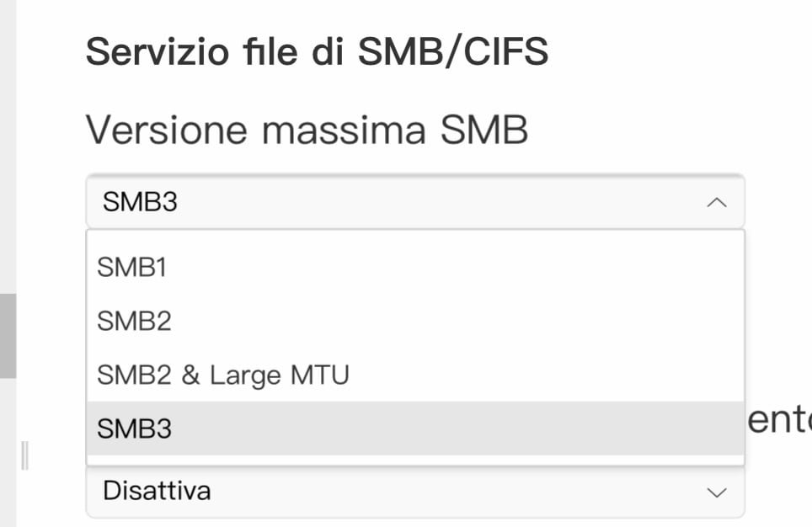Click the partially hidden label ending in 'ento'
Viewport: 812px width, 527px height.
click(779, 420)
